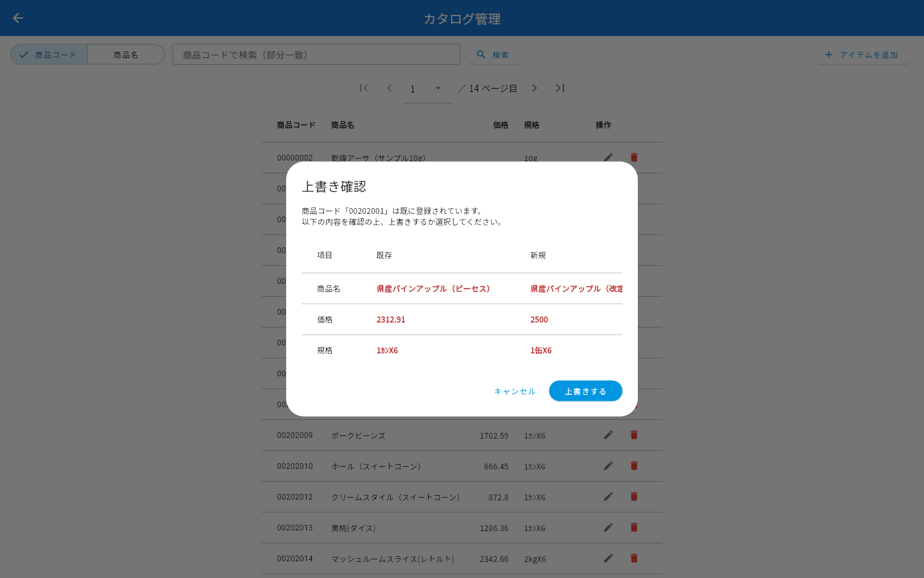
Task: Select the 商品コード search mode toggle
Action: coord(49,55)
